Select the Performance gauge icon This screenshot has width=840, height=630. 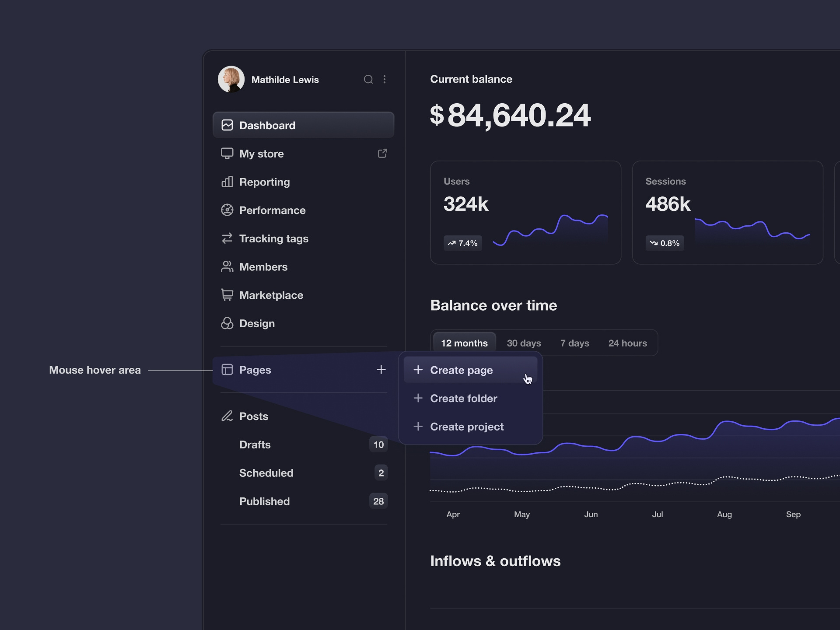click(227, 210)
